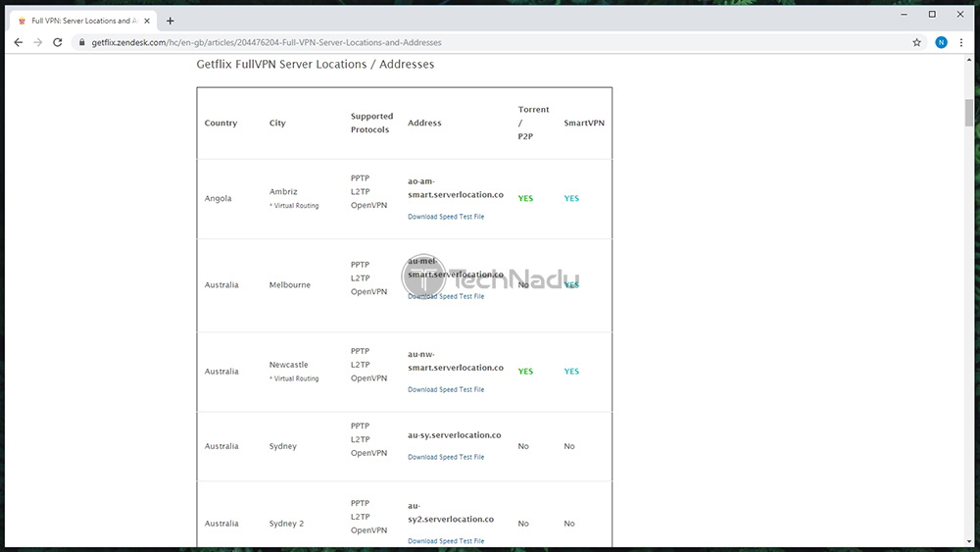The height and width of the screenshot is (552, 980).
Task: Click the au-sy.serverlocation.co address
Action: [455, 435]
